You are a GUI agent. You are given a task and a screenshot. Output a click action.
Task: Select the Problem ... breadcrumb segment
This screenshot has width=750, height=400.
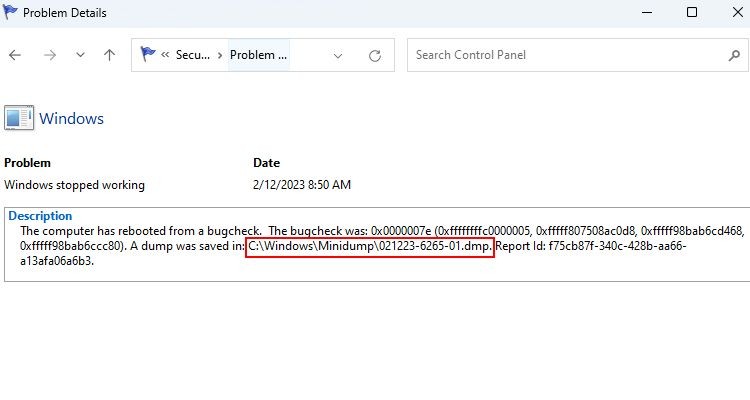click(258, 55)
